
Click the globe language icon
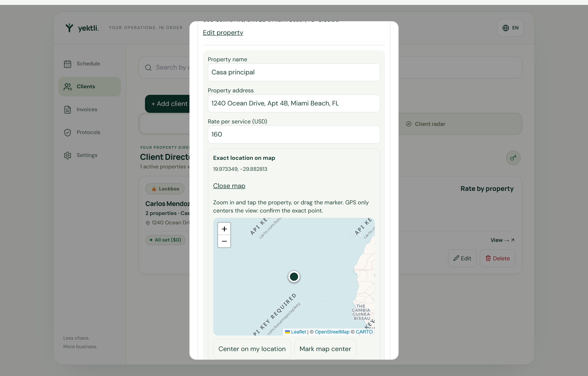(x=506, y=28)
